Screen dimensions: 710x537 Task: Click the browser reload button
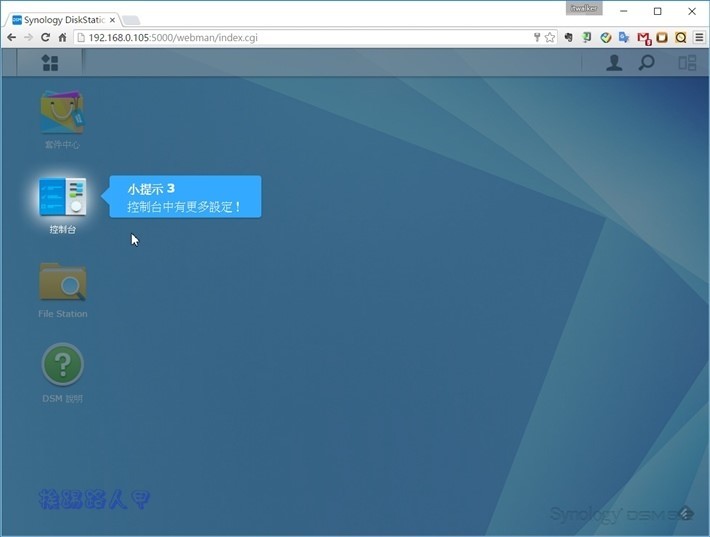click(x=45, y=37)
